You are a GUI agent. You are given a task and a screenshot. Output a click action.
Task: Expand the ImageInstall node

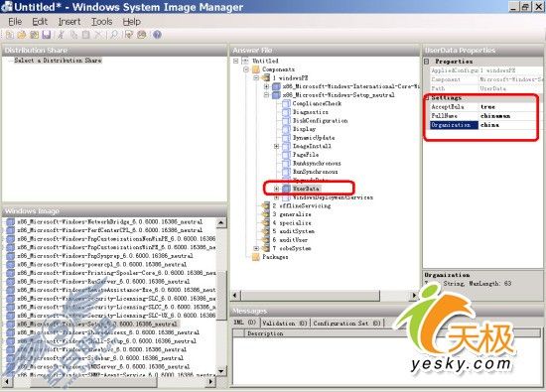point(277,146)
